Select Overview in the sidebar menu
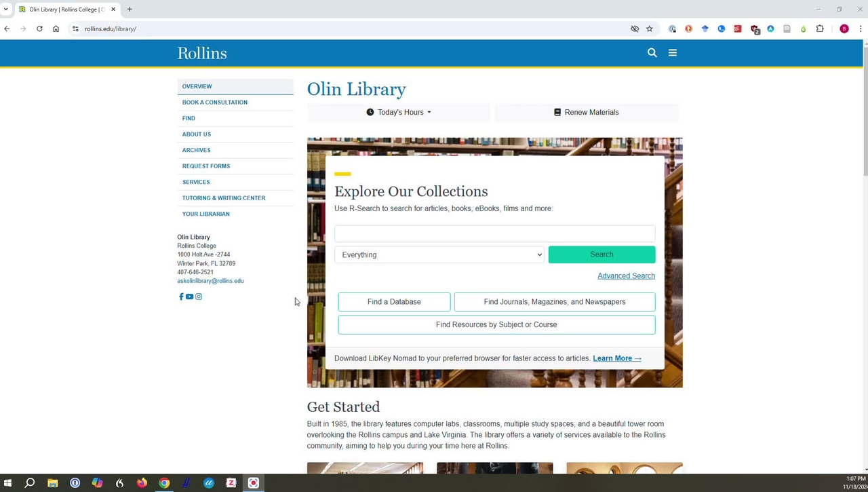The height and width of the screenshot is (492, 868). pyautogui.click(x=235, y=86)
